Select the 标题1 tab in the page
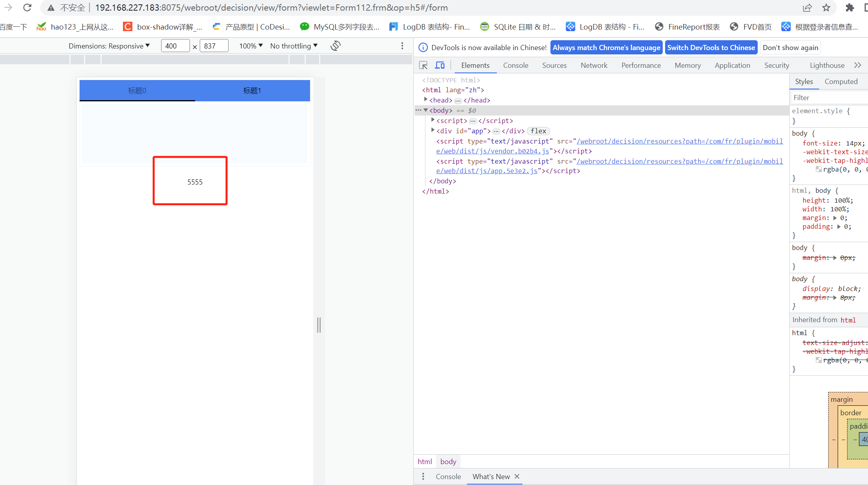This screenshot has height=485, width=868. (x=252, y=90)
